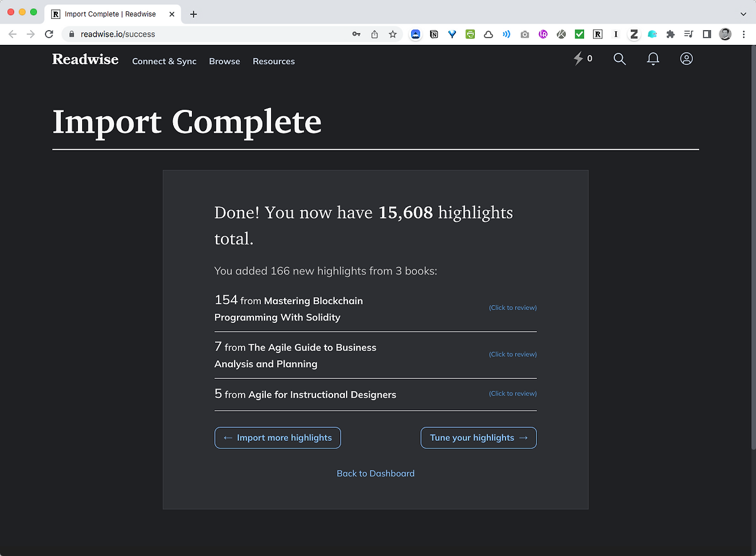Click the cloud outline extension icon
The width and height of the screenshot is (756, 556).
coord(488,34)
